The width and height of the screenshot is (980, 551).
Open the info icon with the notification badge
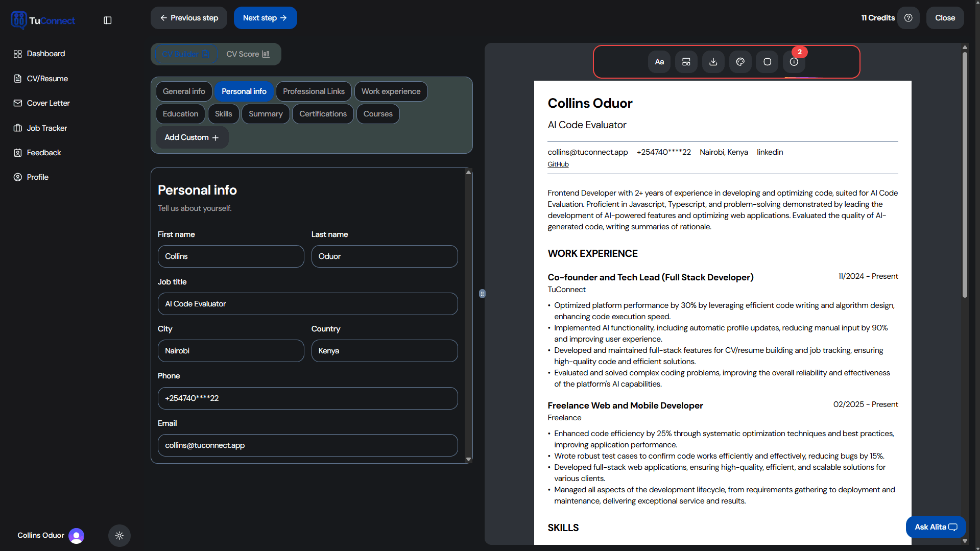pyautogui.click(x=794, y=62)
